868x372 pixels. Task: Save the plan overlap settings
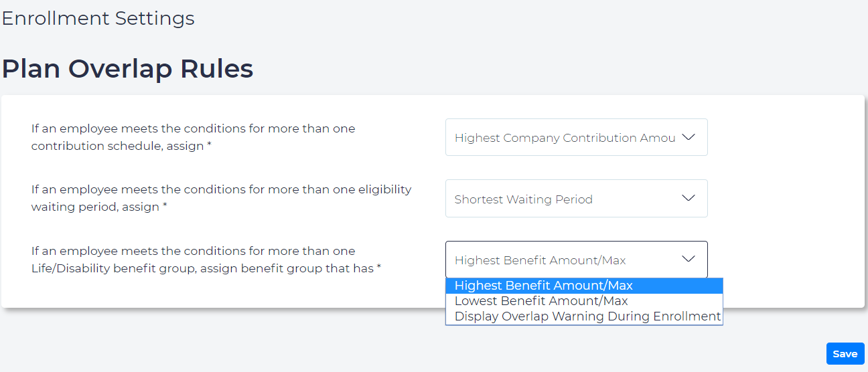(845, 354)
